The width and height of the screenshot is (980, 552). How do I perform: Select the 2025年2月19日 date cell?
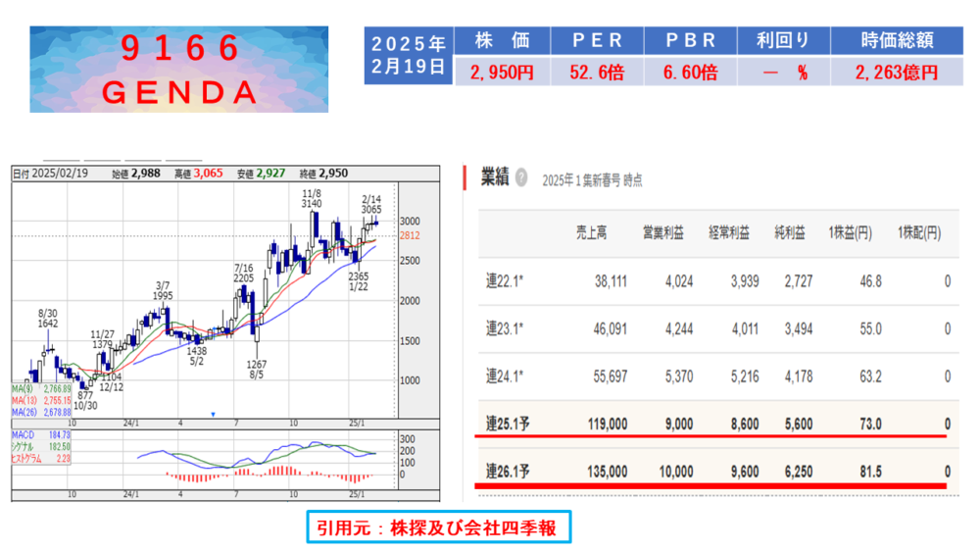click(409, 56)
